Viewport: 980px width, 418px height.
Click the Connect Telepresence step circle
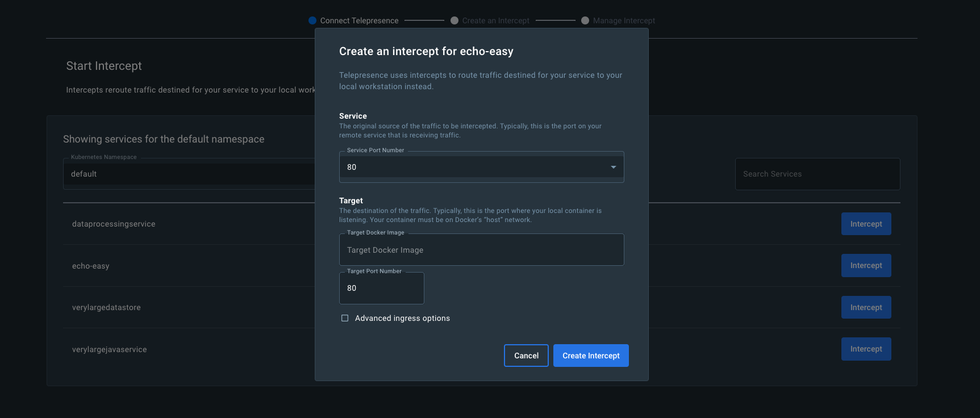click(x=312, y=20)
